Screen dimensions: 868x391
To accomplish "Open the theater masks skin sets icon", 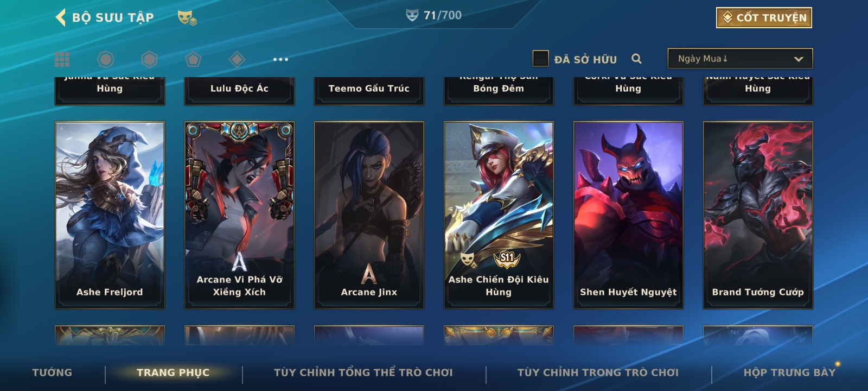I will tap(187, 18).
